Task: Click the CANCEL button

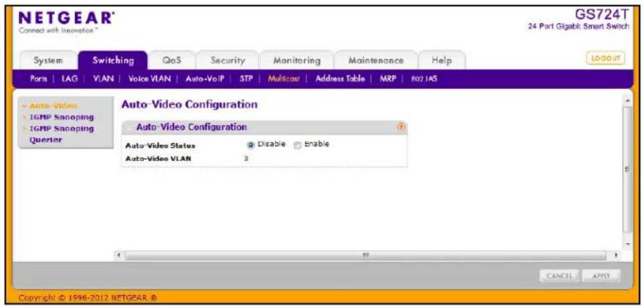Action: pos(559,276)
